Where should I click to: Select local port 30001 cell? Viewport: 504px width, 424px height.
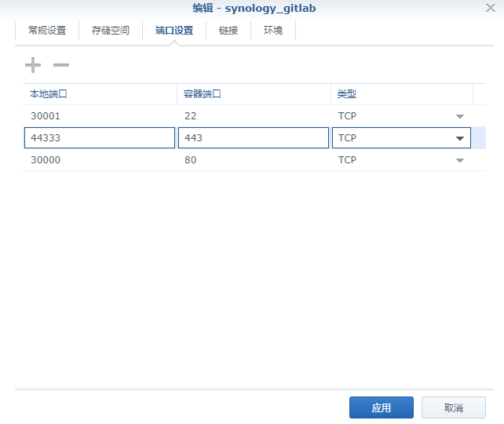point(100,115)
